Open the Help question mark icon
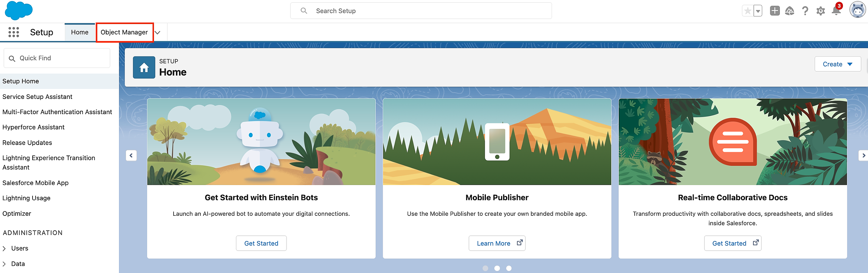The width and height of the screenshot is (868, 273). (x=805, y=11)
